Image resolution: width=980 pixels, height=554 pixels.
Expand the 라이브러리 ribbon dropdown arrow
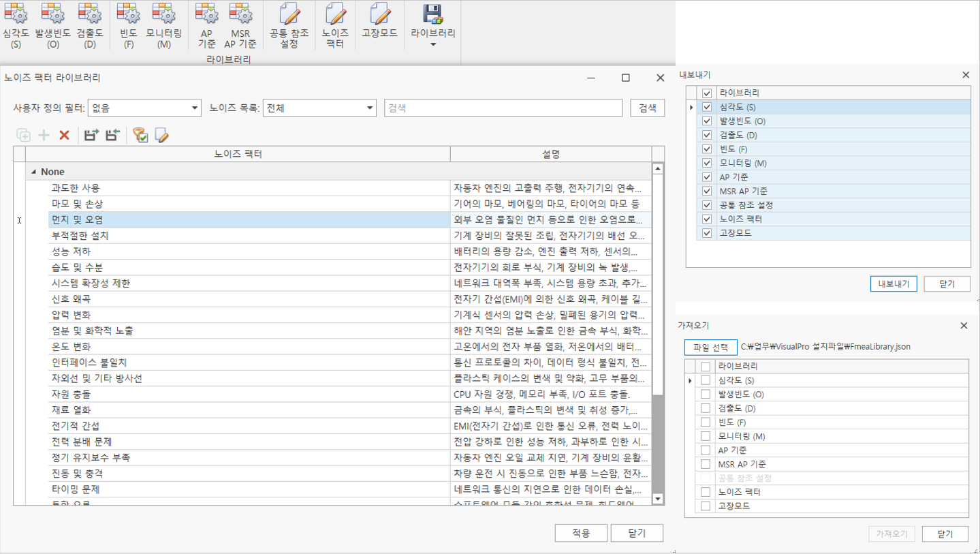coord(433,45)
